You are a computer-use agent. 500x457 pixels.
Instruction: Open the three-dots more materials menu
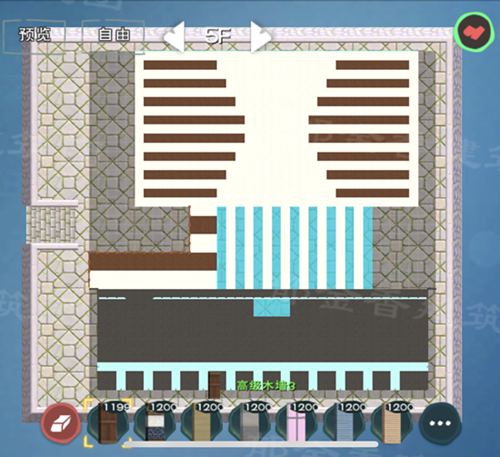(x=440, y=423)
